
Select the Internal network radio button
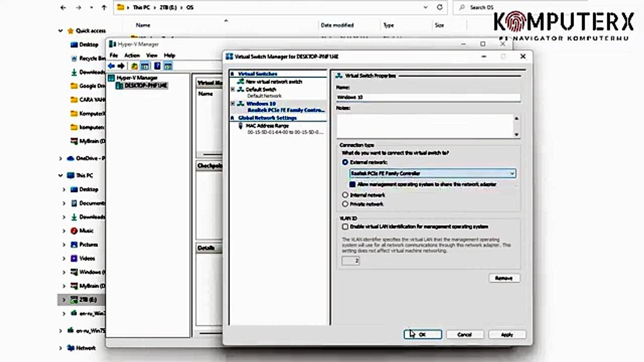pos(345,195)
